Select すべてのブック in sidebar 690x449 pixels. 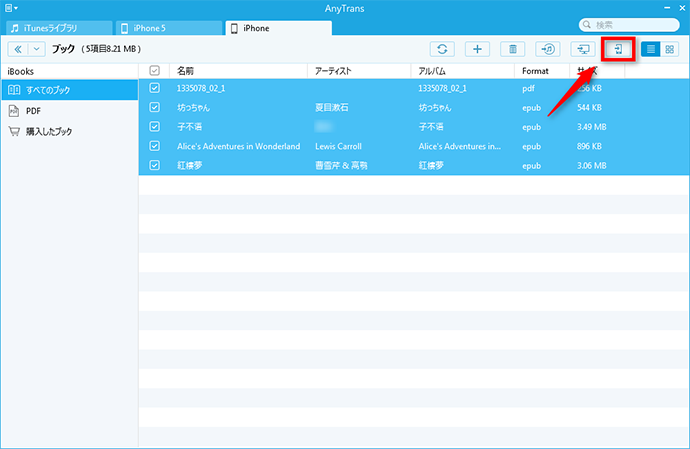70,90
